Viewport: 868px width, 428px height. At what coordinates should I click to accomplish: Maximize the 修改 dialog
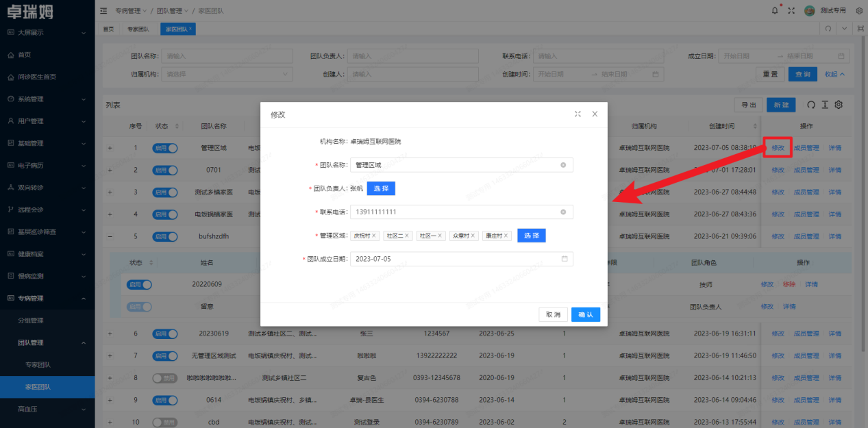pos(578,114)
